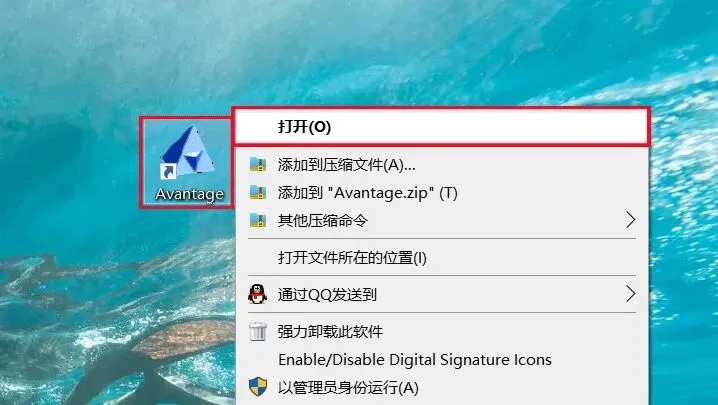This screenshot has width=718, height=405.
Task: Click the QQ penguin icon
Action: coord(257,294)
